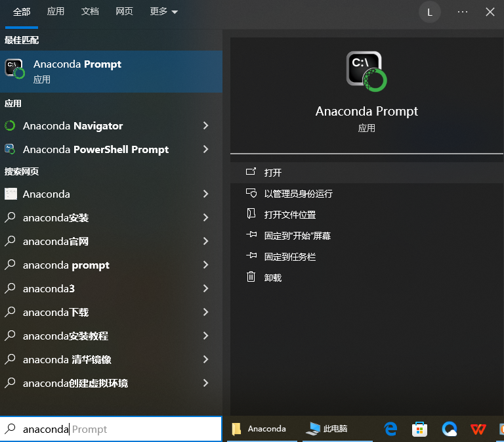Expand the anaconda3 suggestion chevron
Viewport: 504px width, 442px height.
point(205,288)
